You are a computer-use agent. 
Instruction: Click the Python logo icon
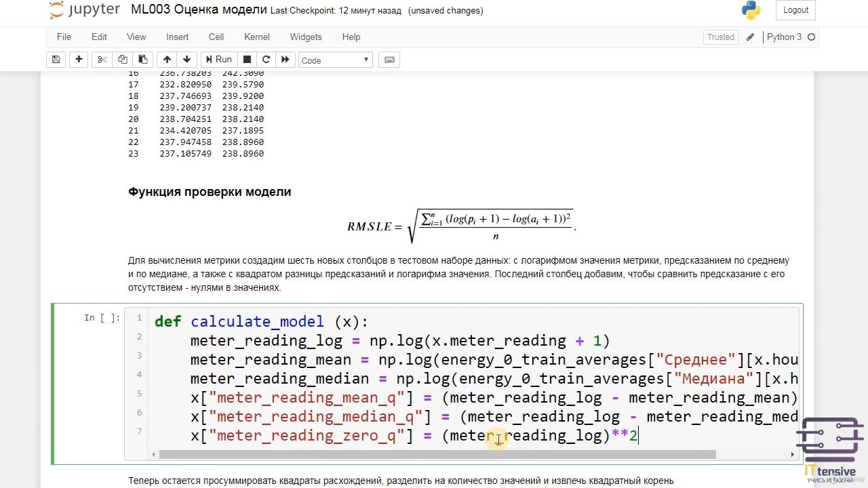(x=751, y=10)
